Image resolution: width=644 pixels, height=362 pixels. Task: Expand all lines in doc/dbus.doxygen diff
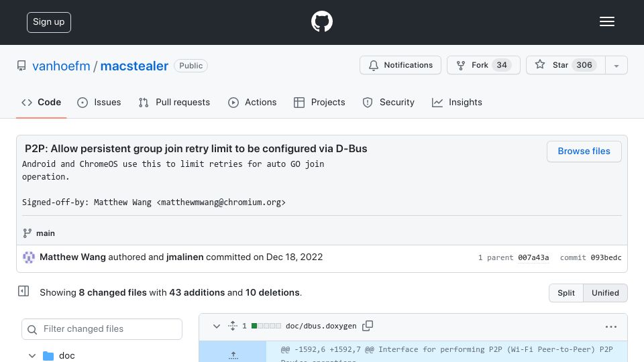[x=233, y=326]
